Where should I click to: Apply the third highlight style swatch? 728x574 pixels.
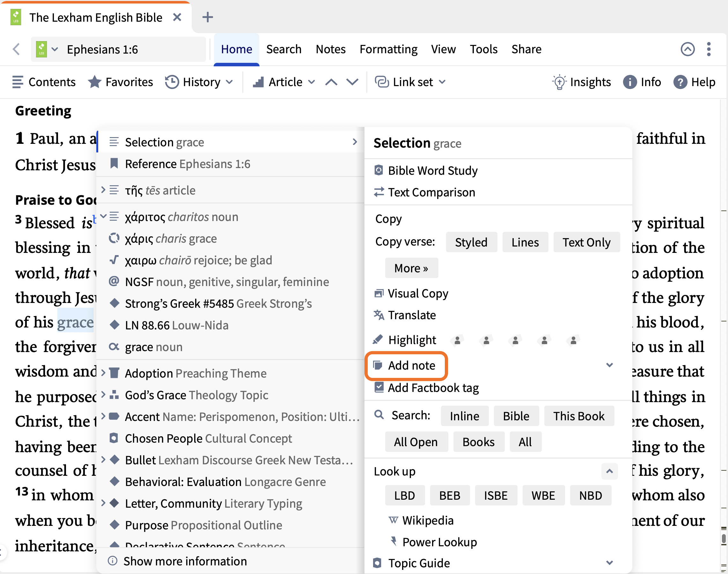click(x=515, y=340)
